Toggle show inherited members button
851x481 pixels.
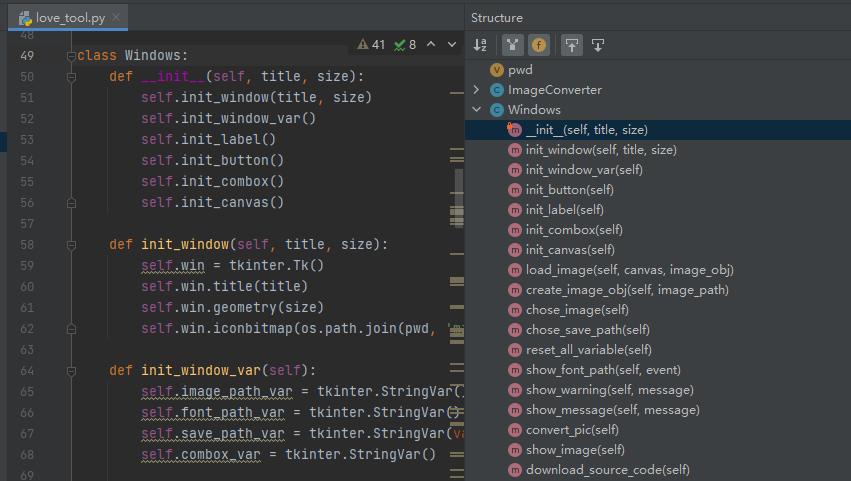coord(512,45)
